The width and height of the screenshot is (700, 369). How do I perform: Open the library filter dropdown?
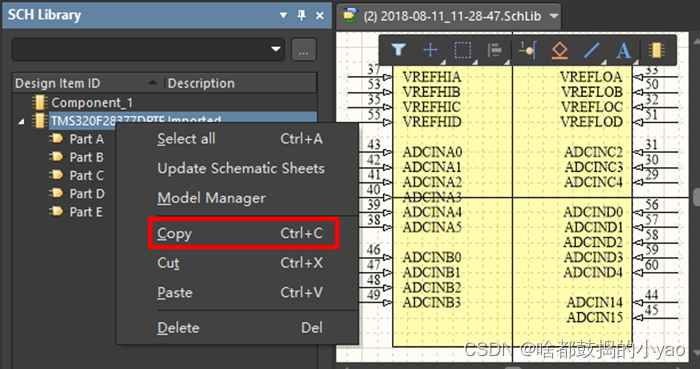pos(276,49)
